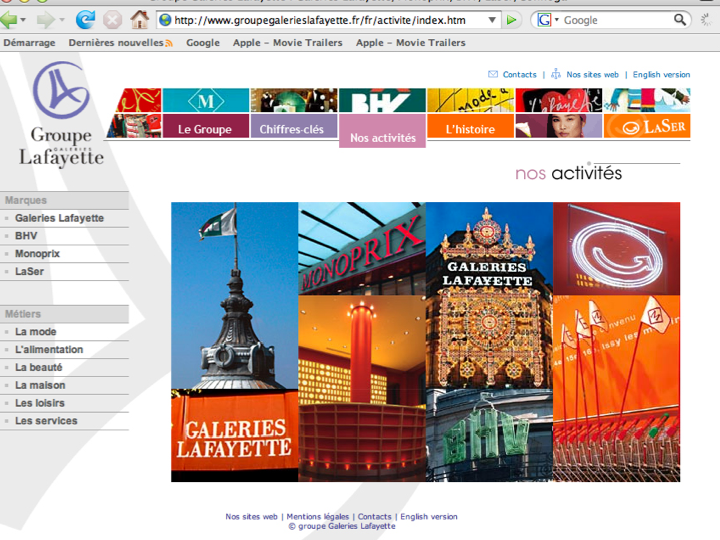The height and width of the screenshot is (540, 720).
Task: Open the Chiffres-clés tab
Action: pyautogui.click(x=294, y=126)
